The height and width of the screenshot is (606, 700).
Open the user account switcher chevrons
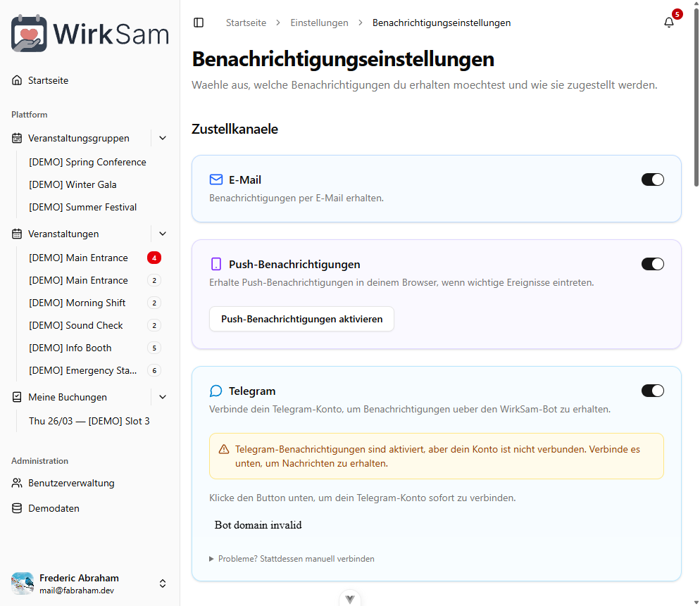pyautogui.click(x=163, y=583)
